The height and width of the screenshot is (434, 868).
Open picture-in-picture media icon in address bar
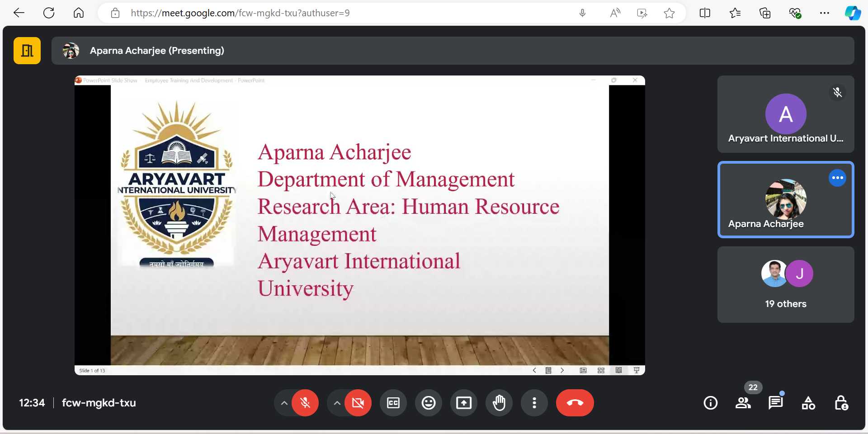[x=642, y=13]
